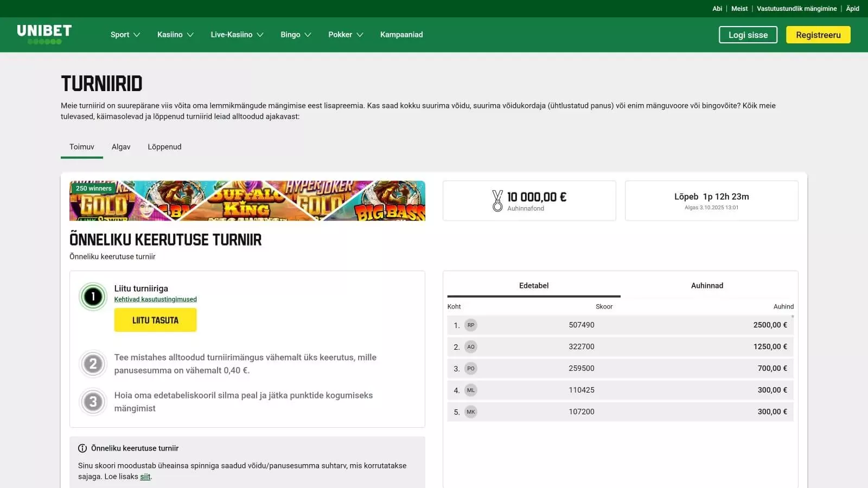
Task: Open the Auhinnad tab in the leaderboard panel
Action: (707, 285)
